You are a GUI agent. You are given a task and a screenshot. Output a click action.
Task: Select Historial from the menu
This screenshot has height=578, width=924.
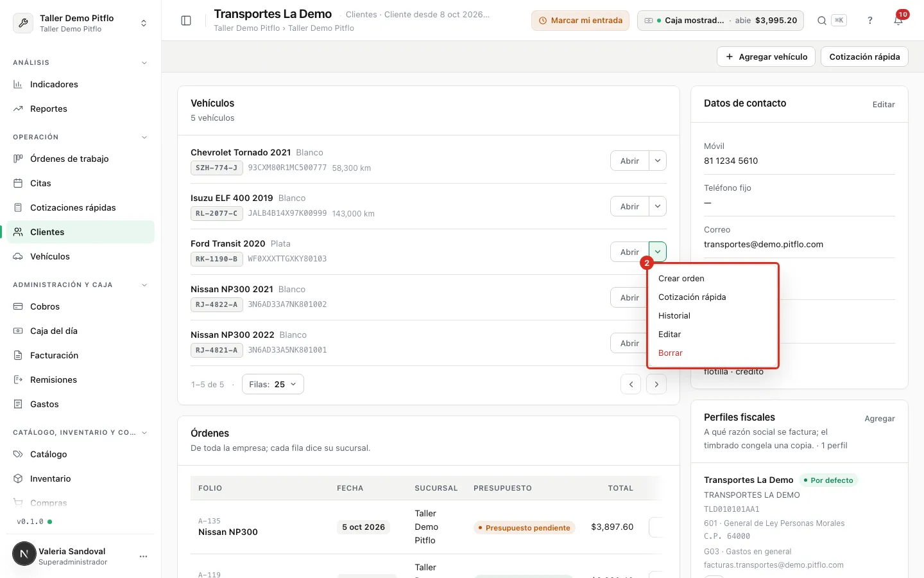(x=713, y=315)
